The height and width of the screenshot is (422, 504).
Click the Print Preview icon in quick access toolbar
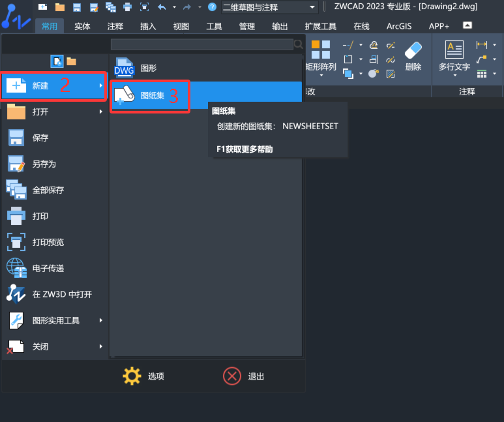coord(144,7)
